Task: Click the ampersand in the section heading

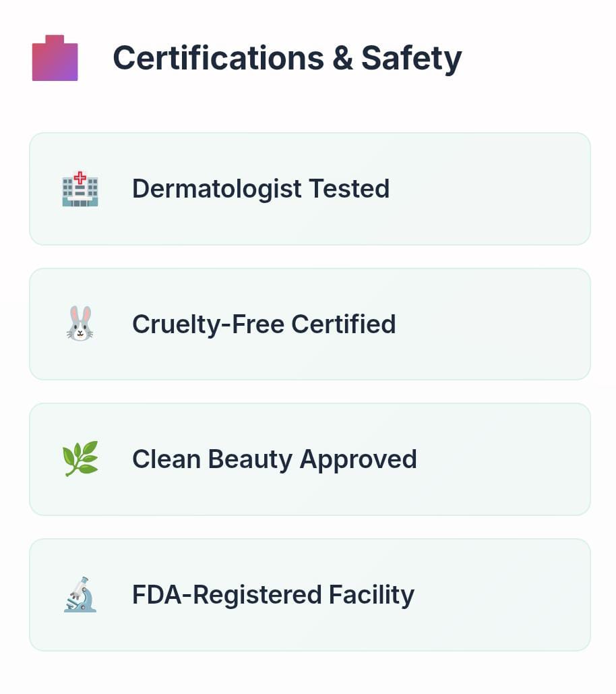Action: (x=342, y=58)
